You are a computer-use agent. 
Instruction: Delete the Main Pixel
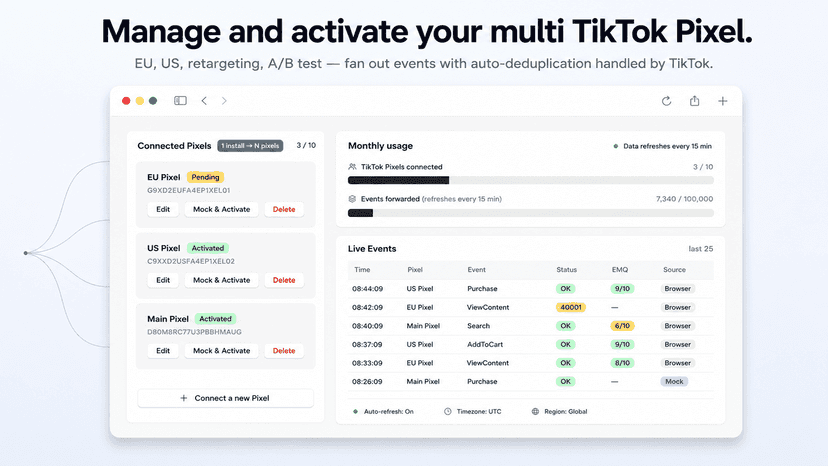coord(284,351)
